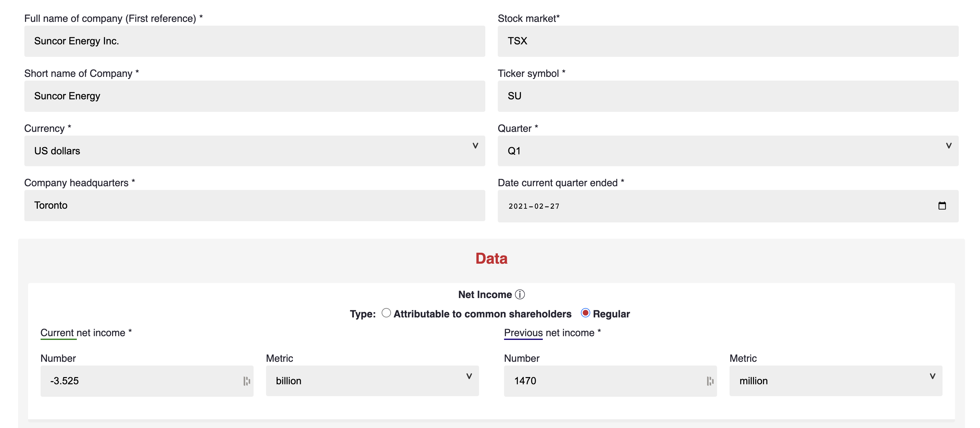This screenshot has height=428, width=980.
Task: Open the calendar date picker icon
Action: 942,206
